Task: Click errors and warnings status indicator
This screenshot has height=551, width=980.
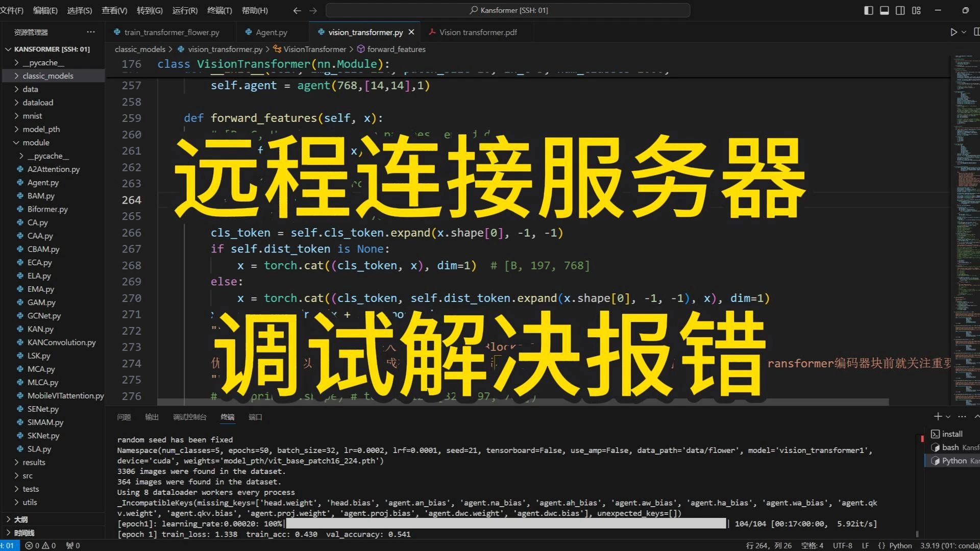Action: tap(41, 545)
